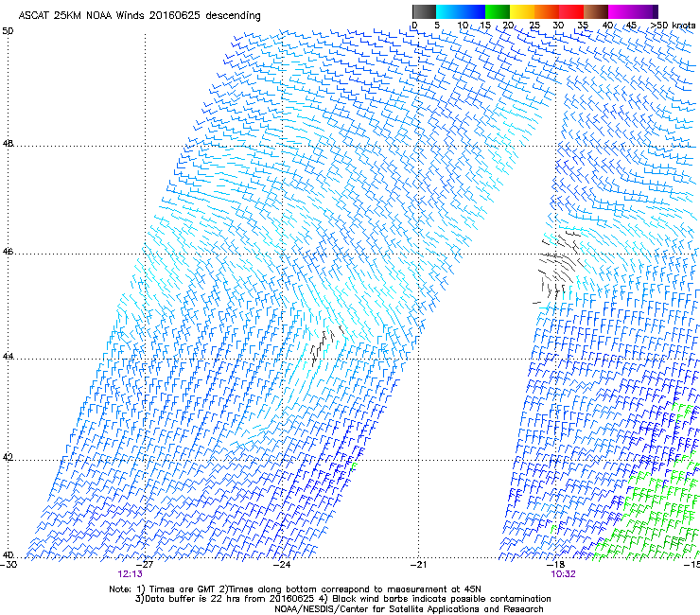The width and height of the screenshot is (700, 615).
Task: Click the longitude label '-24'
Action: [282, 565]
